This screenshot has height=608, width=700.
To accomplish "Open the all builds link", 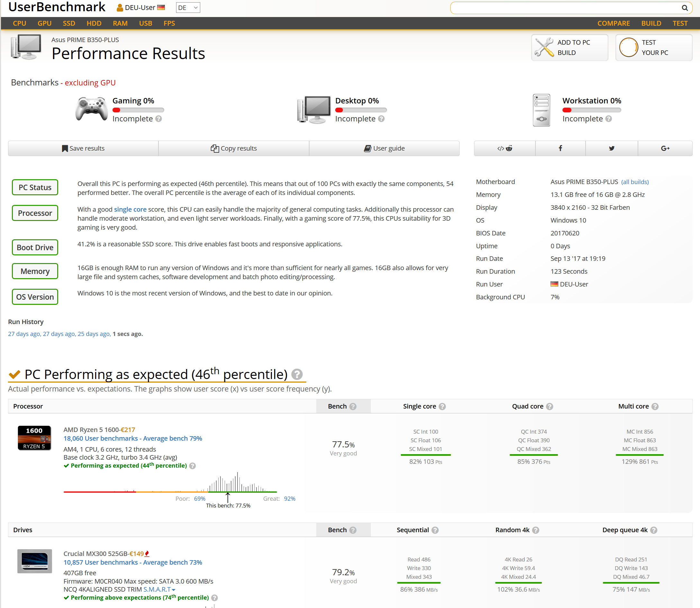I will (x=634, y=182).
